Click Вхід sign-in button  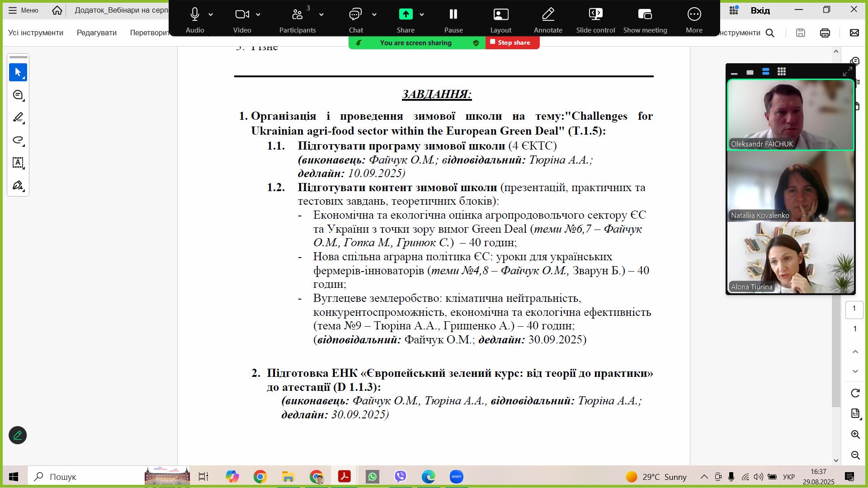[760, 10]
